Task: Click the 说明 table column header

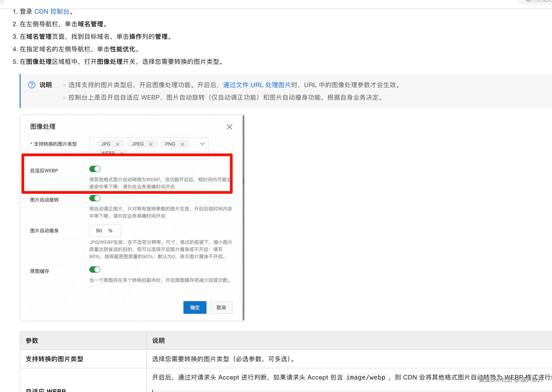Action: (x=158, y=340)
